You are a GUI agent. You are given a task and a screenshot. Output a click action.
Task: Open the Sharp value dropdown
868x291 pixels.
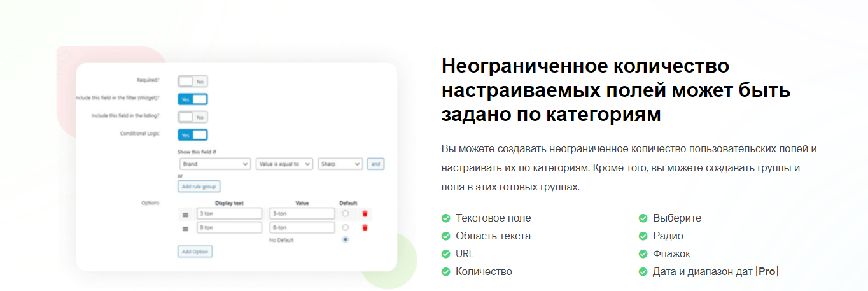click(x=340, y=164)
